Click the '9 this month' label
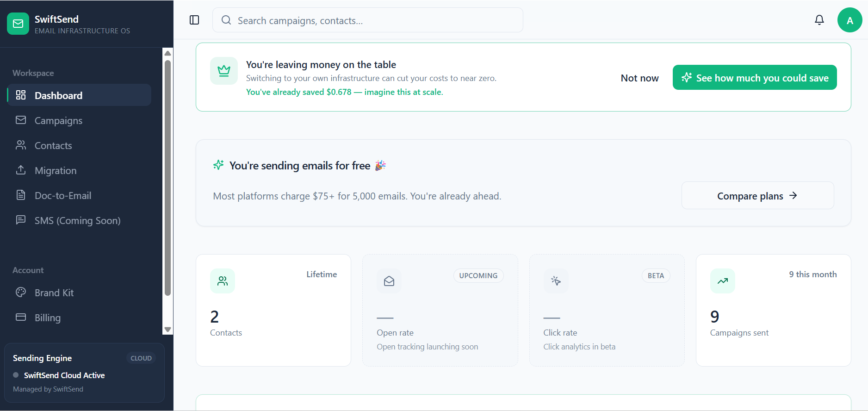 [813, 274]
